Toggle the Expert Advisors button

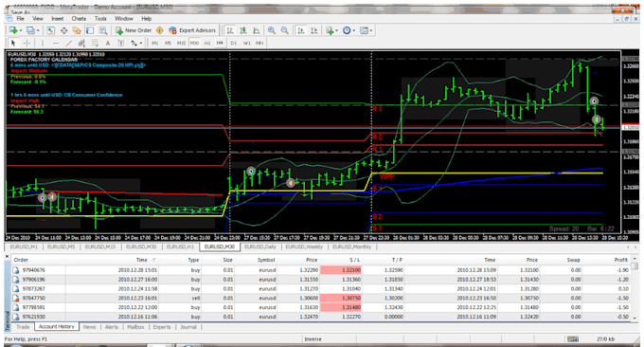192,30
